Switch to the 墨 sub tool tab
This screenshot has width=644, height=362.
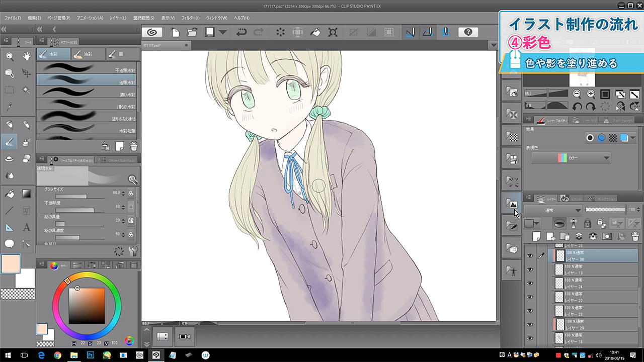[x=122, y=54]
